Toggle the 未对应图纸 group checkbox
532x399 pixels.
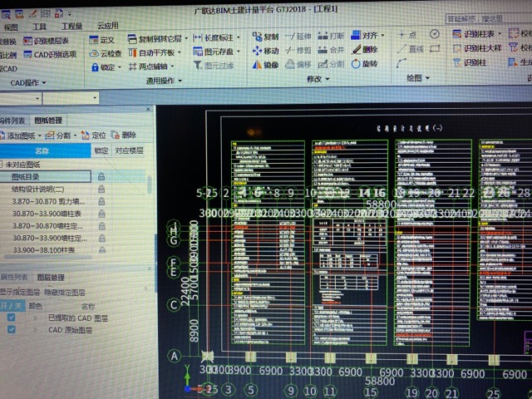coord(1,165)
